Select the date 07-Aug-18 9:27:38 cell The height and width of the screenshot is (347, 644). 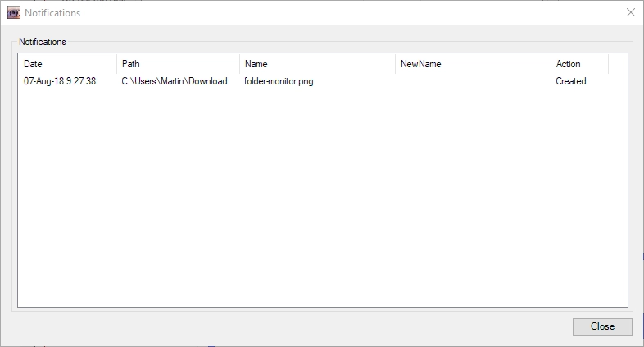60,81
